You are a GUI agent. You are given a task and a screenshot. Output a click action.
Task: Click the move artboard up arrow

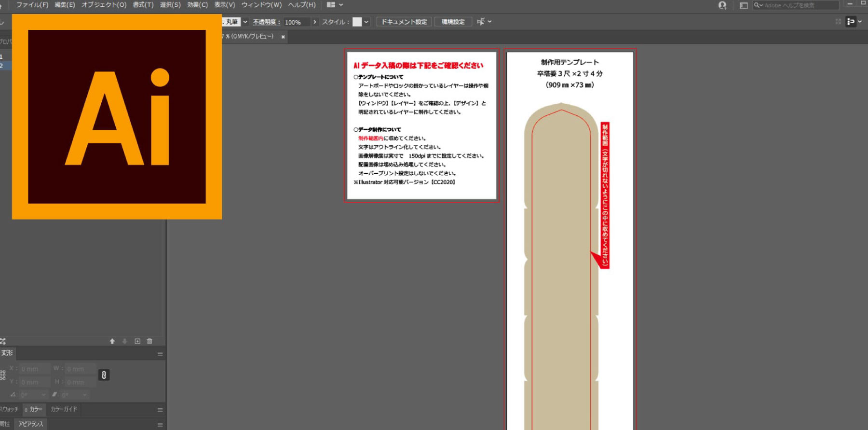(112, 341)
